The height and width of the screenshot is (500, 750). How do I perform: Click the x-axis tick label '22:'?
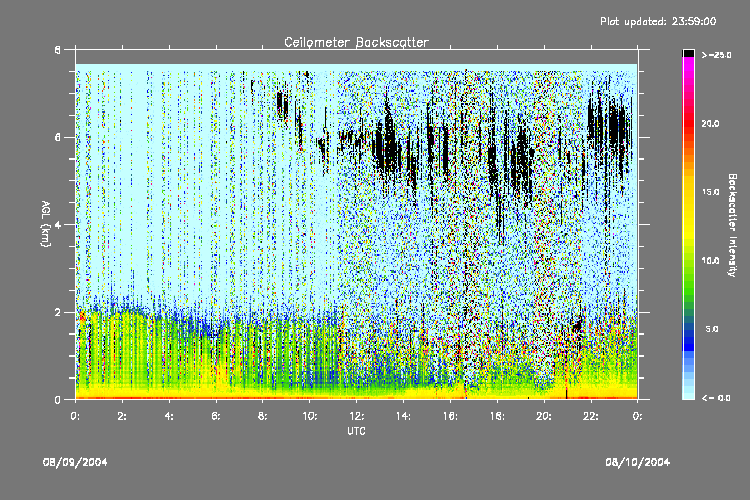click(591, 416)
